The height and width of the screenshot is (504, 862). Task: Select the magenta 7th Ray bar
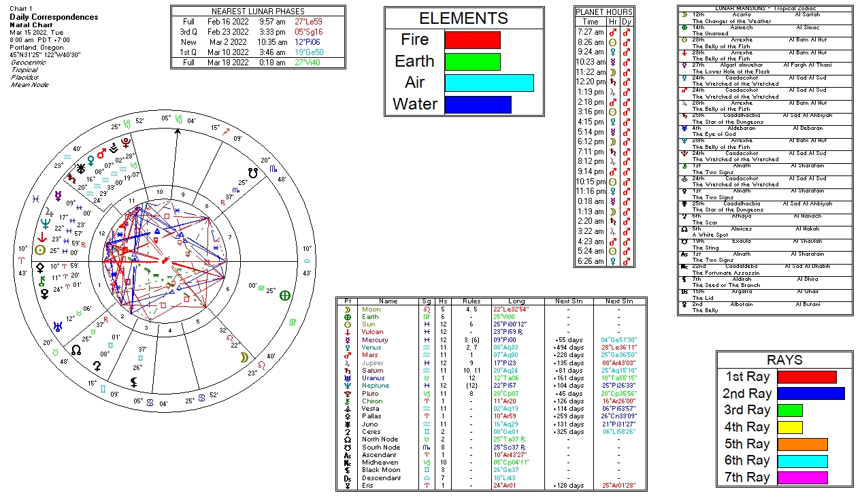803,478
